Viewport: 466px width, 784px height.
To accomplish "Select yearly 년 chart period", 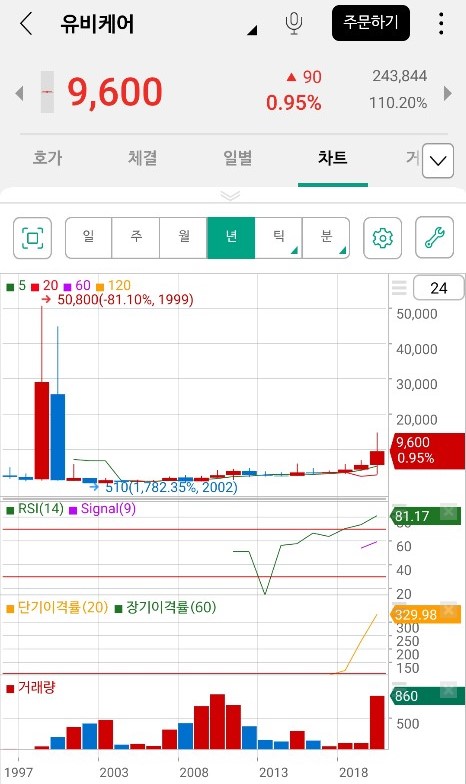I will [231, 238].
